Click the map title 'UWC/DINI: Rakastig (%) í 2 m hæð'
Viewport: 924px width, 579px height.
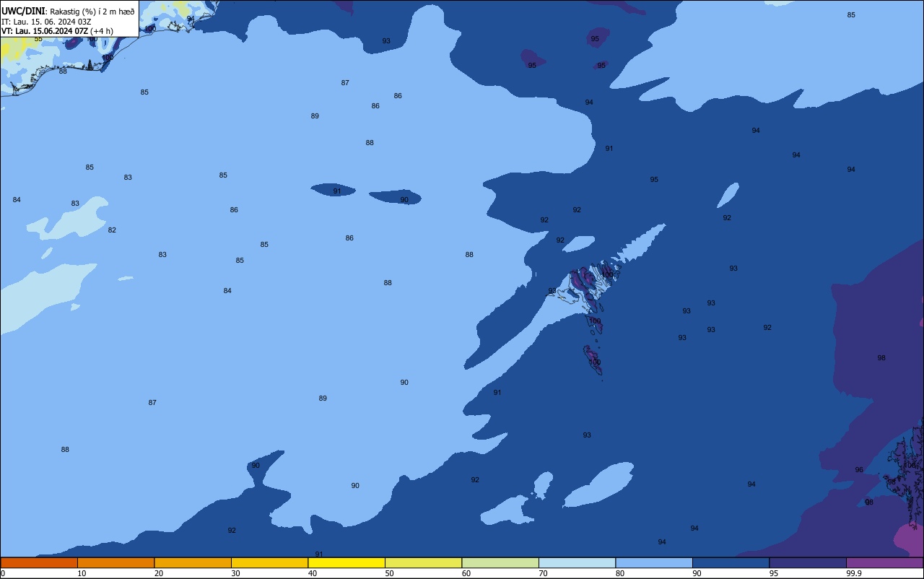[68, 11]
